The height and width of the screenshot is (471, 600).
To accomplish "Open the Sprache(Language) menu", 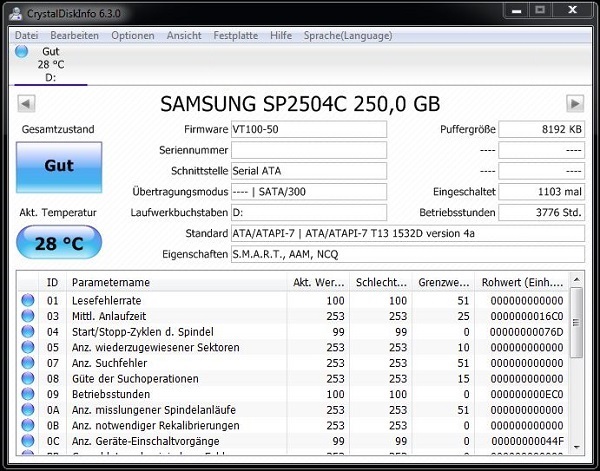I will (x=348, y=36).
